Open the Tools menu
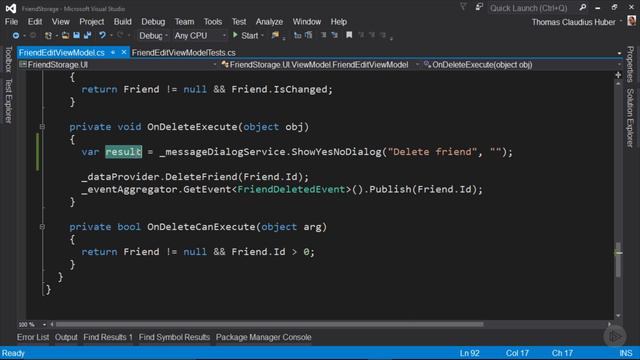Image resolution: width=640 pixels, height=360 pixels. click(x=213, y=22)
